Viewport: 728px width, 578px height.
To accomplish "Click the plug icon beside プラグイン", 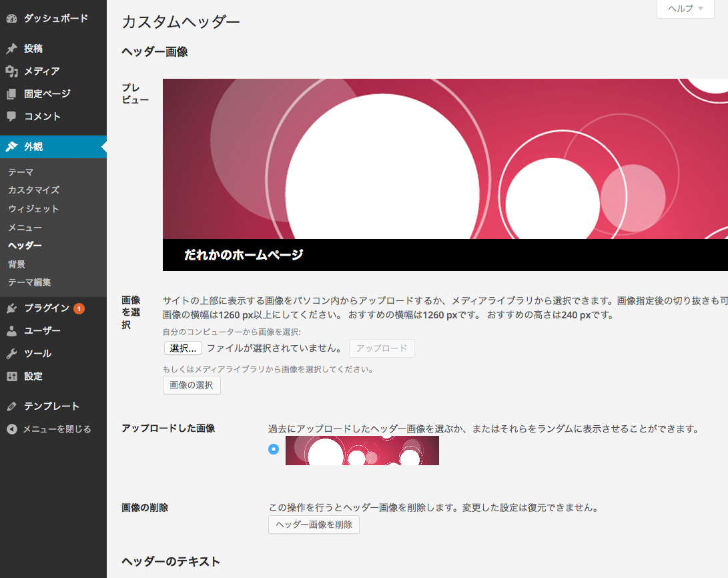I will 11,308.
